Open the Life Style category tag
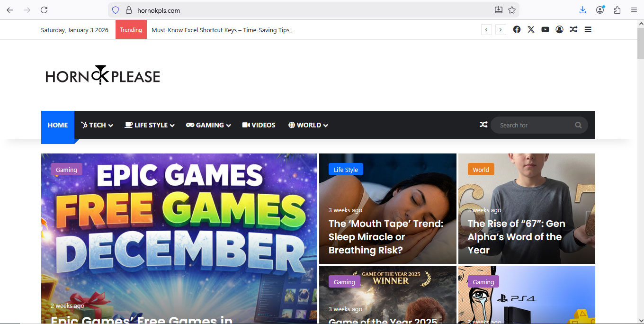This screenshot has height=324, width=644. (346, 170)
